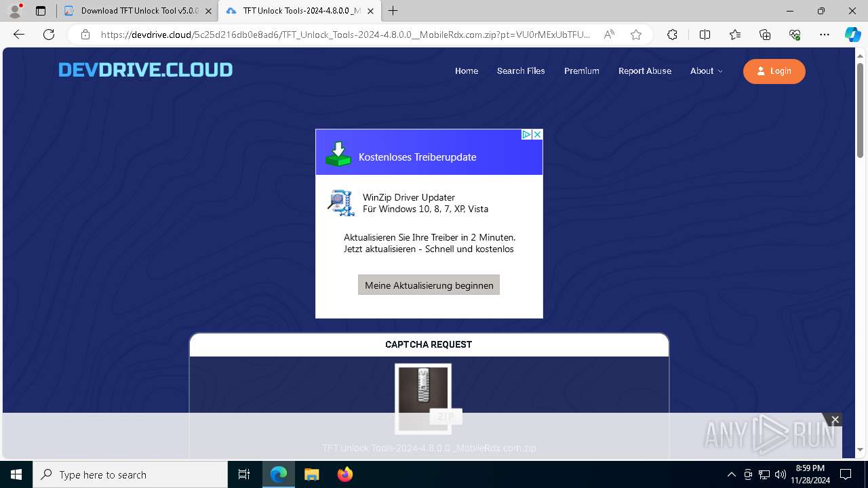Image resolution: width=868 pixels, height=488 pixels.
Task: Click the orange Login button
Action: [774, 71]
